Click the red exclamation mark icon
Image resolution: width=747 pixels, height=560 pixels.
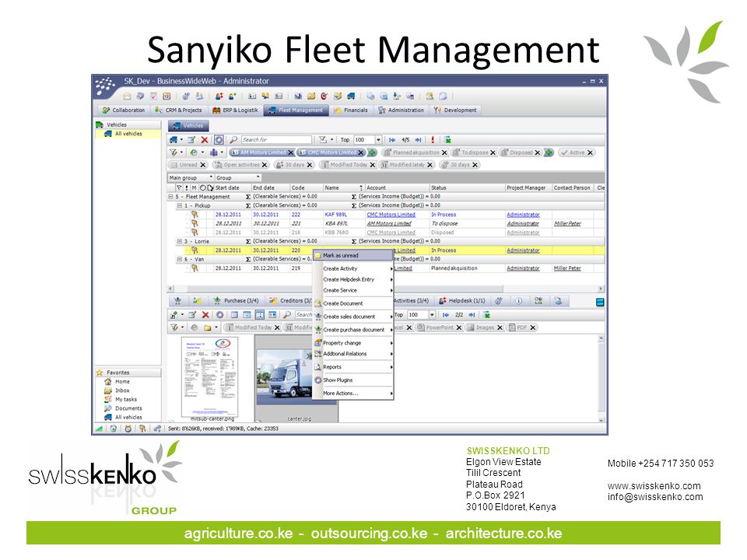point(433,139)
